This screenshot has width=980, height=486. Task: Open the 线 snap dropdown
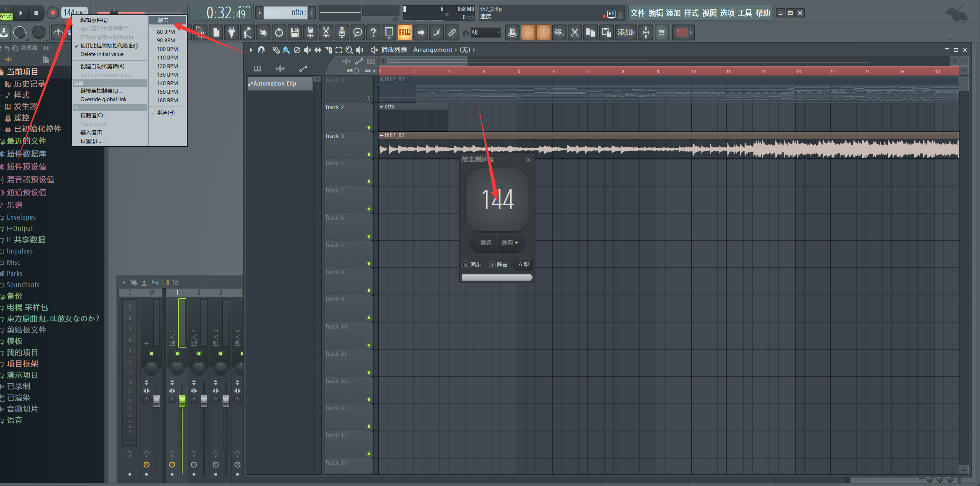click(x=486, y=33)
